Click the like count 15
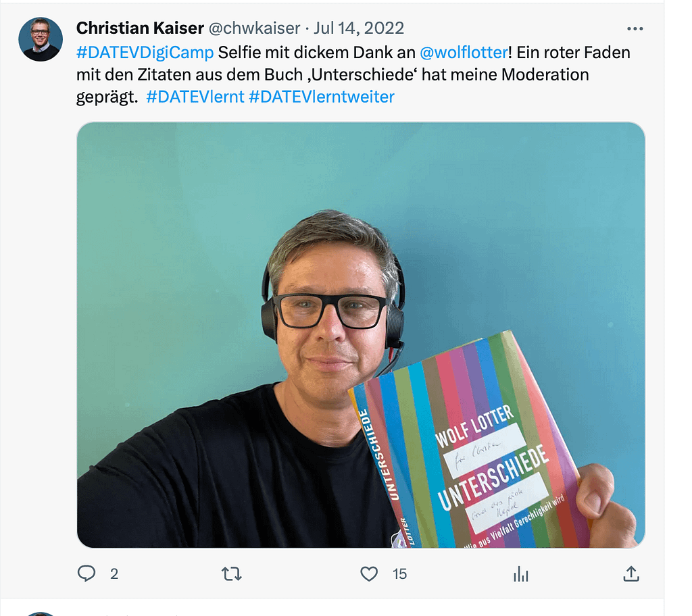 [x=400, y=574]
